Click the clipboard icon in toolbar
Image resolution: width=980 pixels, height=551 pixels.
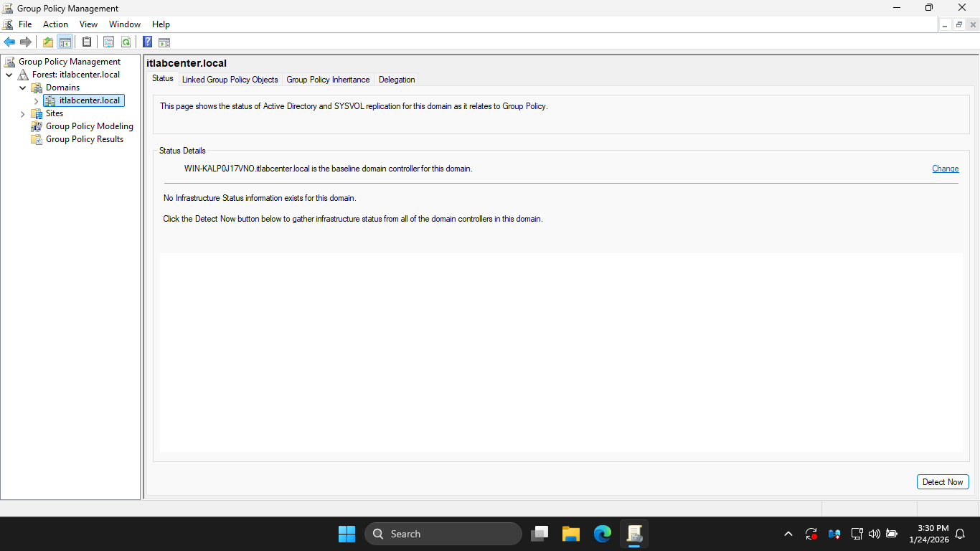tap(87, 42)
